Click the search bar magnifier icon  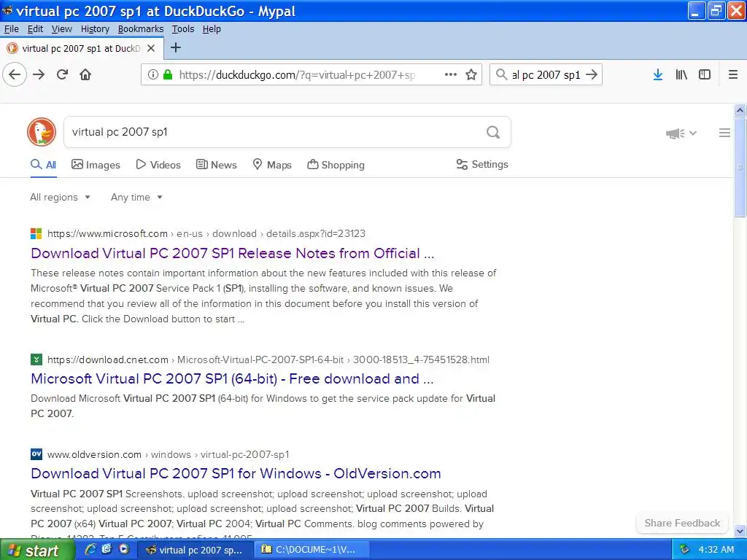click(x=501, y=74)
